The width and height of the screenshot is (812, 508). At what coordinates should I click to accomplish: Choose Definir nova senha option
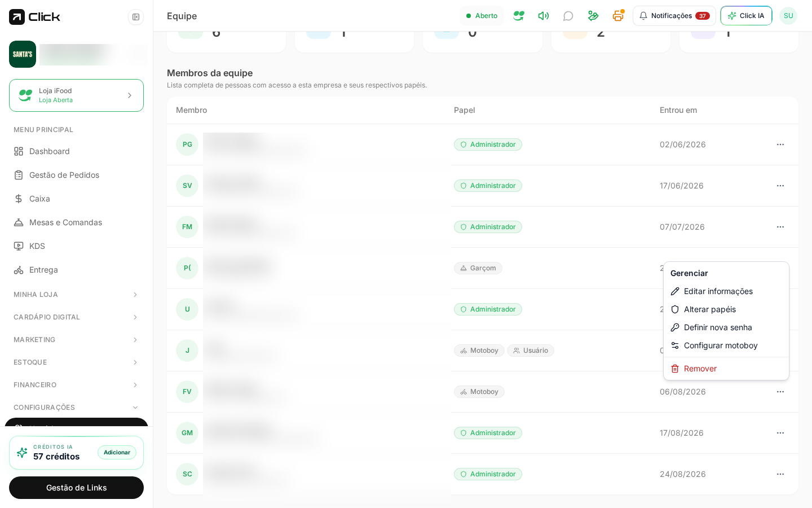pos(726,327)
